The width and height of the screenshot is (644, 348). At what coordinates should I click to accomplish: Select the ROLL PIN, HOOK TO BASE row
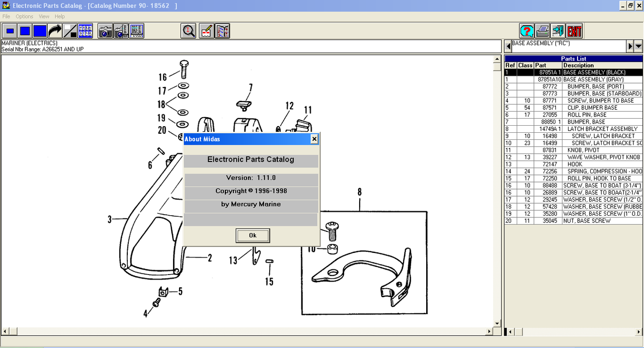[x=574, y=178]
